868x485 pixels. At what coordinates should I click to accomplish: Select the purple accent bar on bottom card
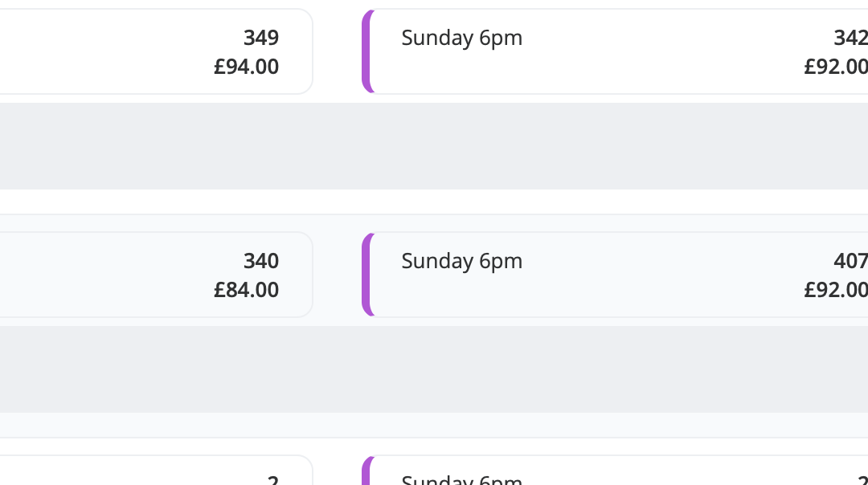pyautogui.click(x=367, y=471)
